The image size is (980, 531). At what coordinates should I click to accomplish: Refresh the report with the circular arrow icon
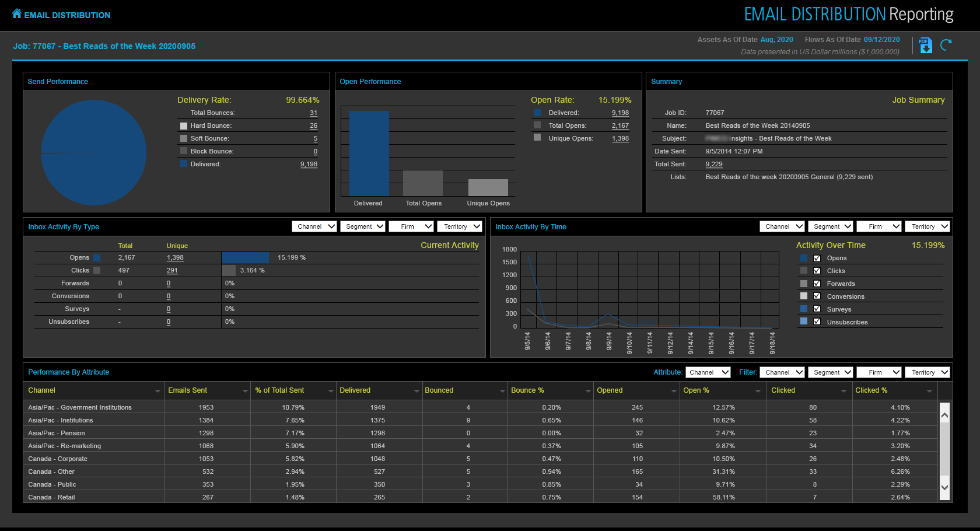946,45
